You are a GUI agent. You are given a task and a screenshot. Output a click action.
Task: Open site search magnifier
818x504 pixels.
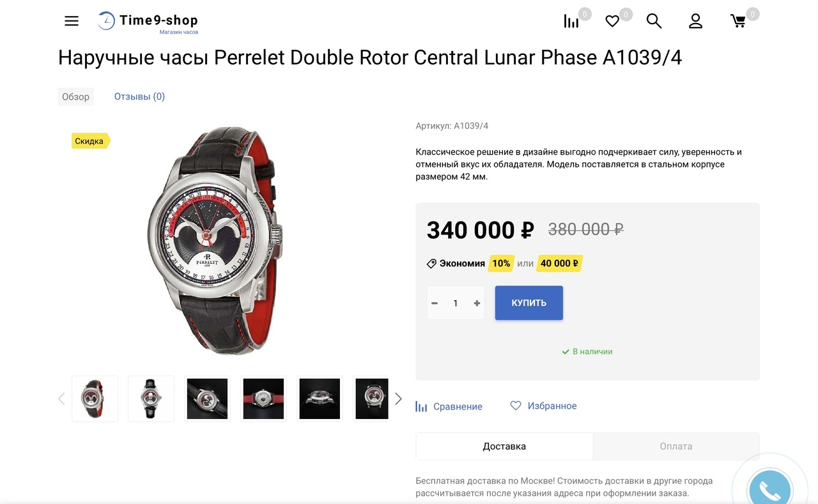pyautogui.click(x=654, y=21)
